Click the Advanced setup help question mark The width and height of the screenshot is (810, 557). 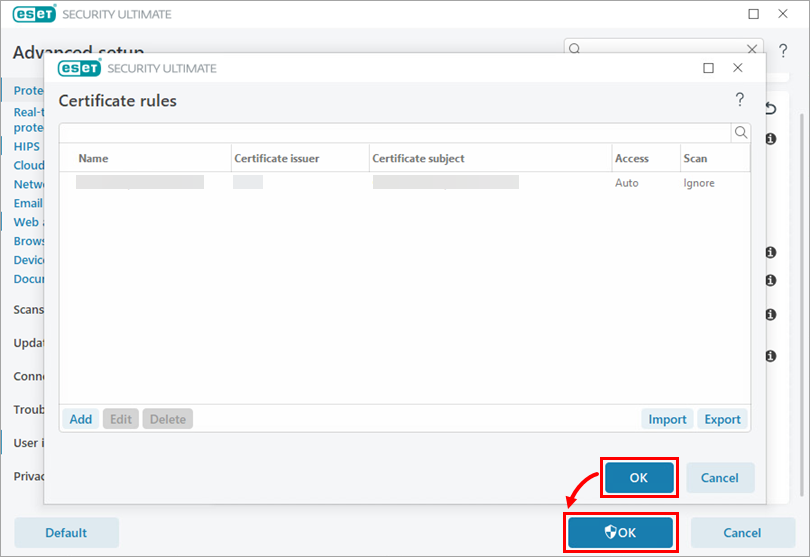[x=783, y=51]
